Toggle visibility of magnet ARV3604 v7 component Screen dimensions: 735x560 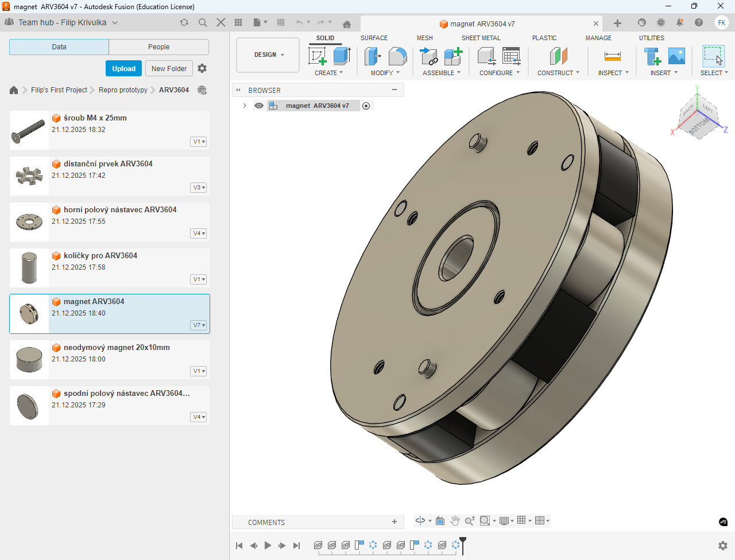point(259,106)
